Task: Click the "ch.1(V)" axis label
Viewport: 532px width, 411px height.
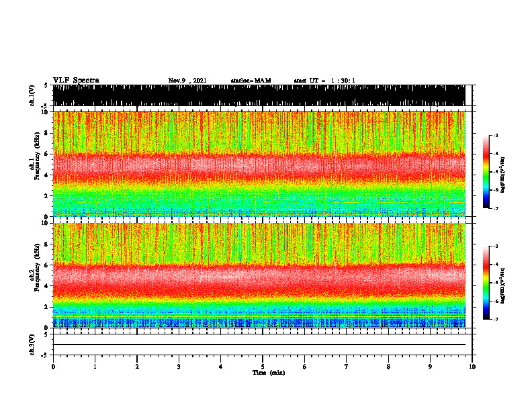Action: tap(32, 95)
